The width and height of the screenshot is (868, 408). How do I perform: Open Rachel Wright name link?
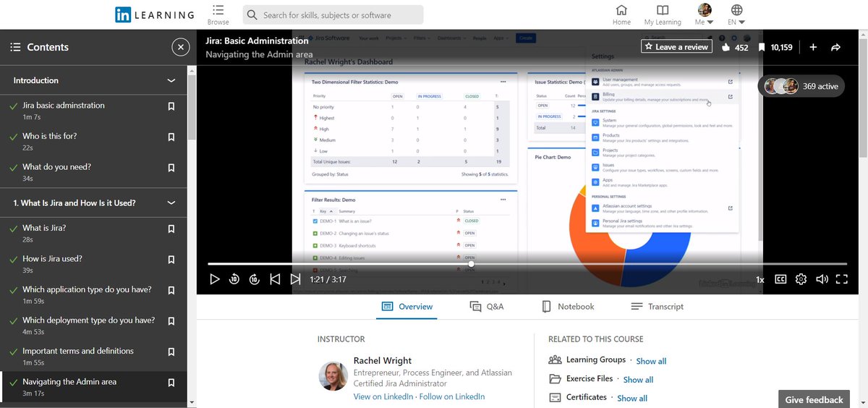(383, 360)
